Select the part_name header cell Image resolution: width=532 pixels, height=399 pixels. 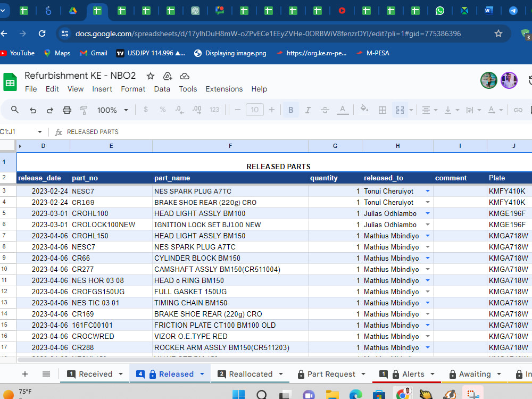point(230,178)
